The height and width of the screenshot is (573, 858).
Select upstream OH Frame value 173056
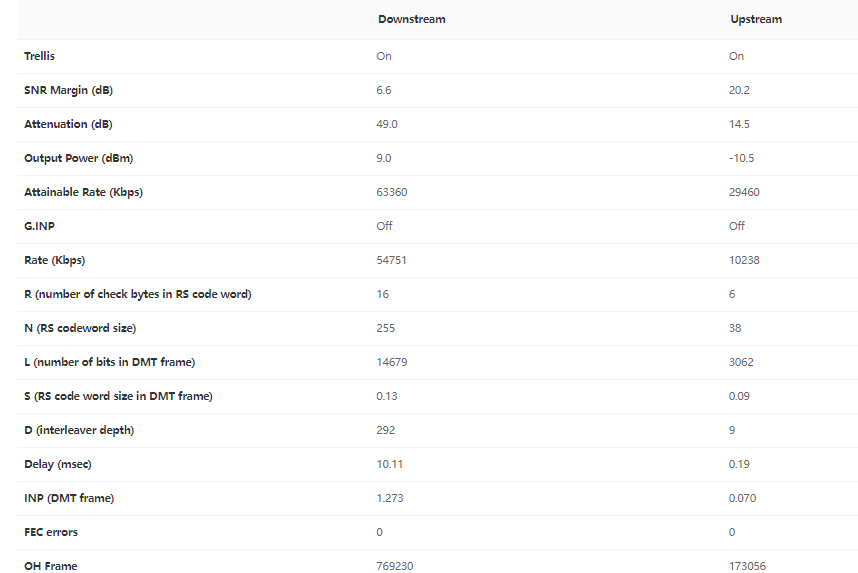tap(747, 566)
